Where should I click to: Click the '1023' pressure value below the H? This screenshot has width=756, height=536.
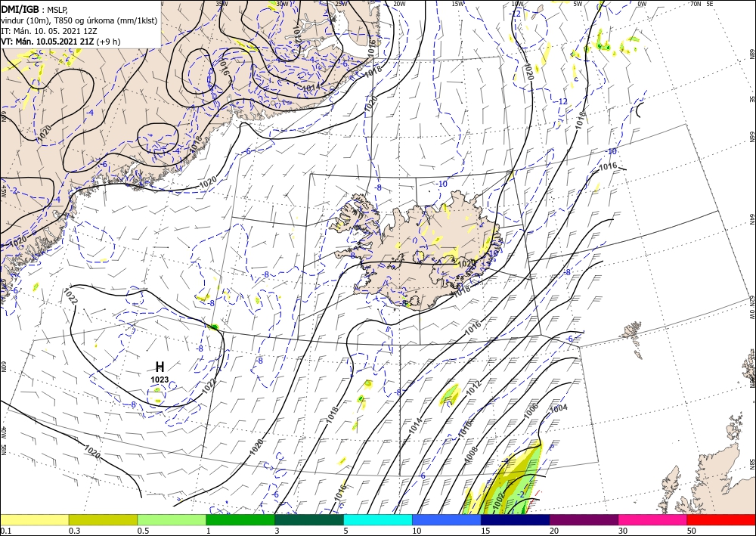(160, 380)
